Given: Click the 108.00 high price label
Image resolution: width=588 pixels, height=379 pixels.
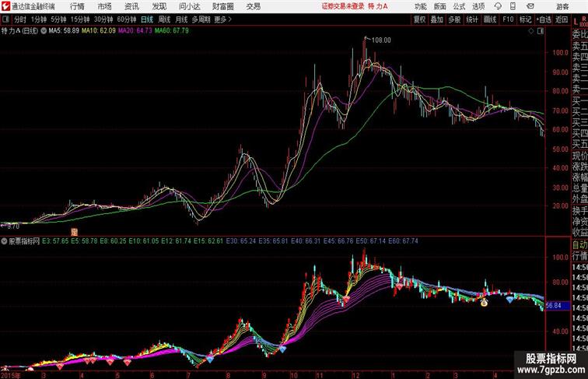Looking at the screenshot, I should (x=381, y=40).
